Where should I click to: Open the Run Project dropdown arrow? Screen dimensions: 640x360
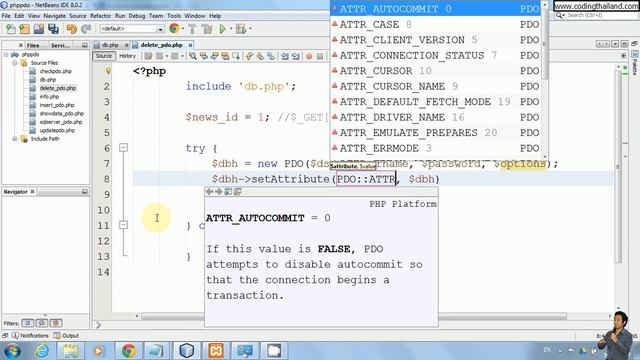(231, 29)
